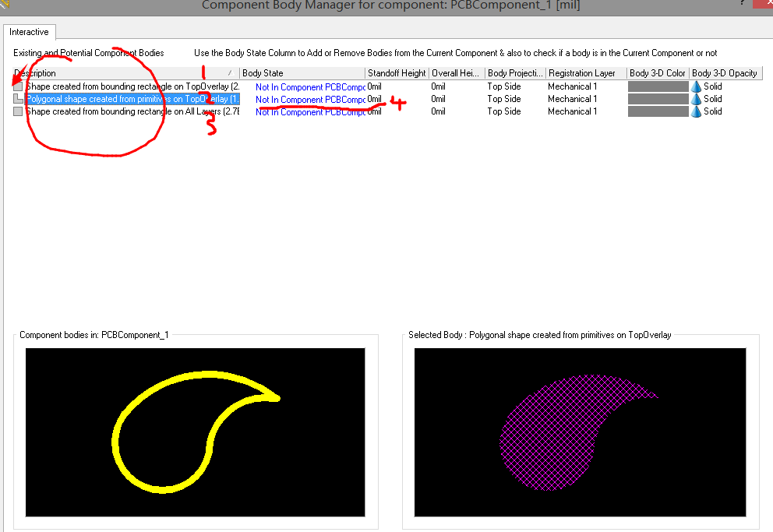This screenshot has width=773, height=532.
Task: Click the opacity cone icon in first row
Action: point(696,86)
